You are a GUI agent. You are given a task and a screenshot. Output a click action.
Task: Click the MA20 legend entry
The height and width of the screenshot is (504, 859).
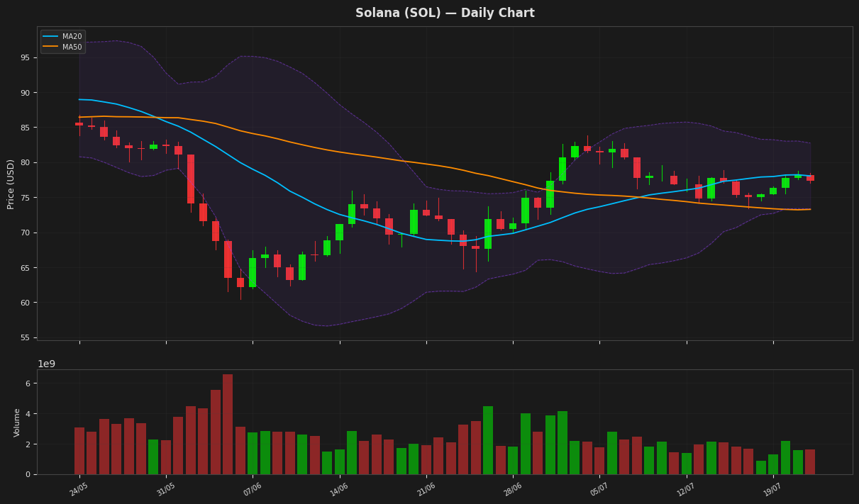(x=62, y=37)
